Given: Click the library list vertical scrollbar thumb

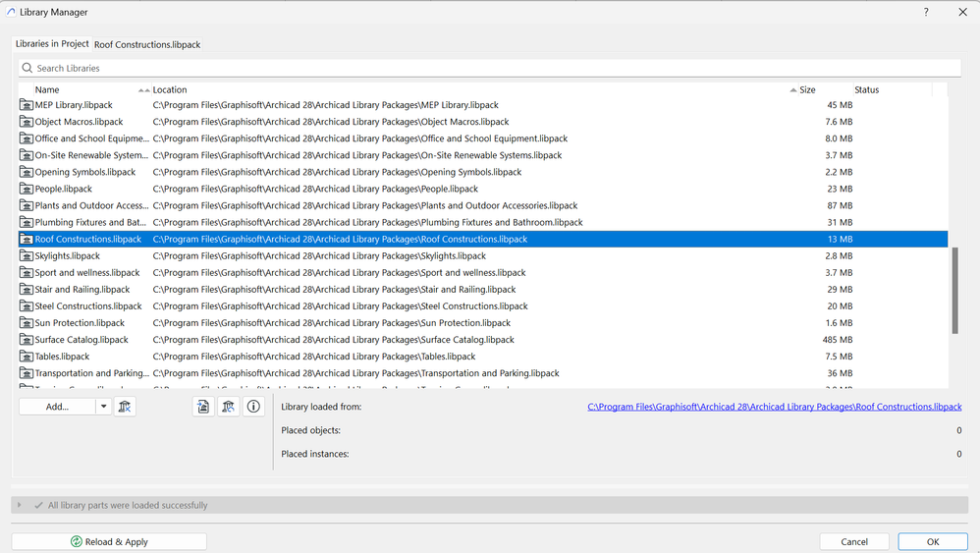Looking at the screenshot, I should [955, 291].
